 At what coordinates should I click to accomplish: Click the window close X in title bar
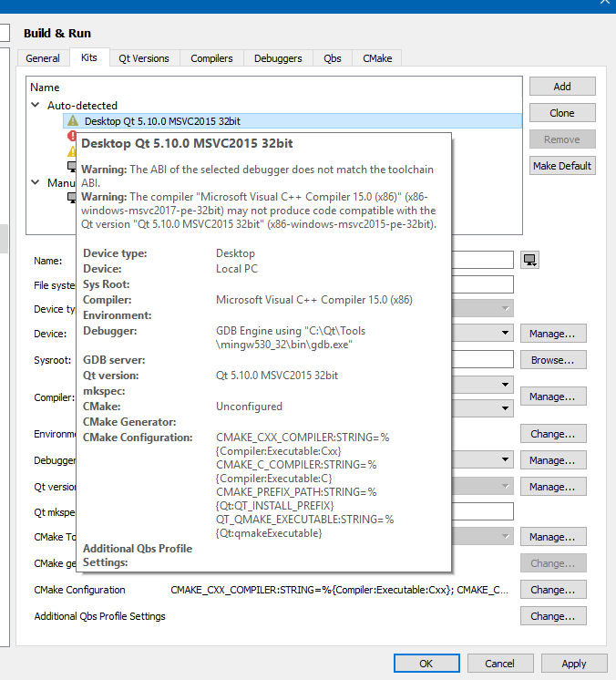click(x=605, y=2)
